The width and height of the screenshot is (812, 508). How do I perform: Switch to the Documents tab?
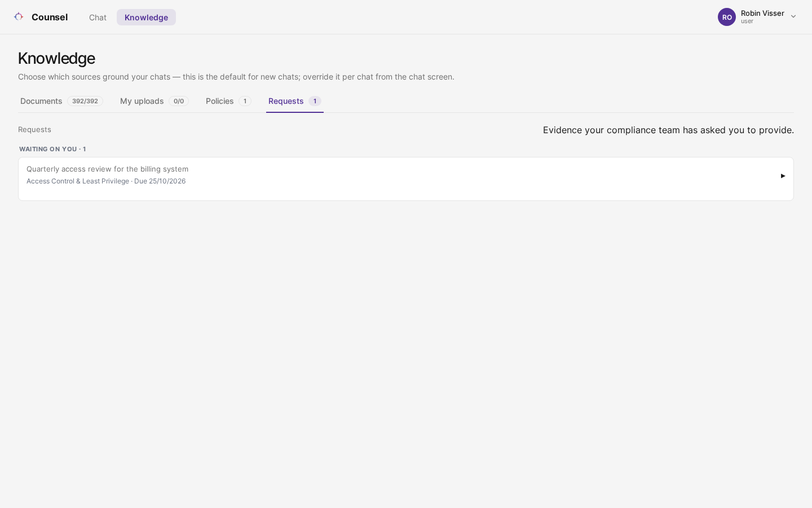61,101
